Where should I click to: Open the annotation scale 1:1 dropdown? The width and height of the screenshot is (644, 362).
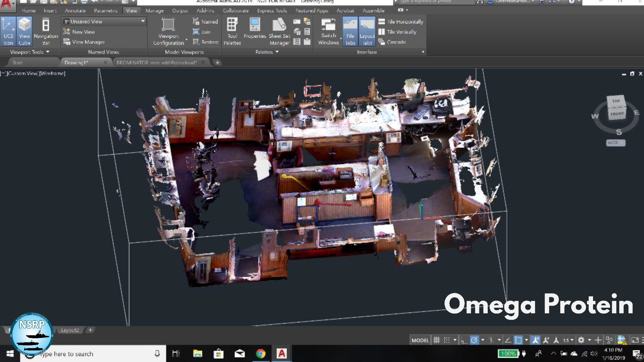point(568,340)
